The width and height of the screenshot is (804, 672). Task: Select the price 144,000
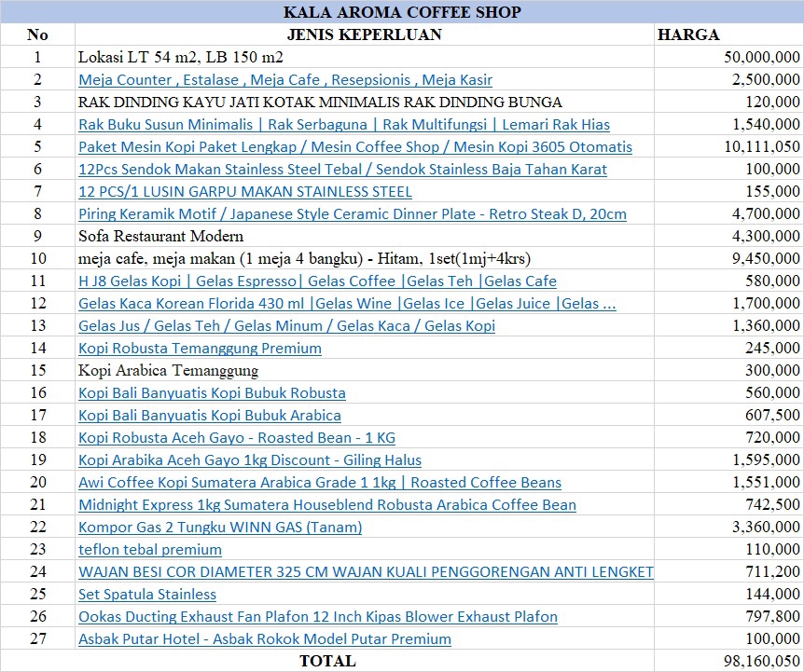[728, 594]
